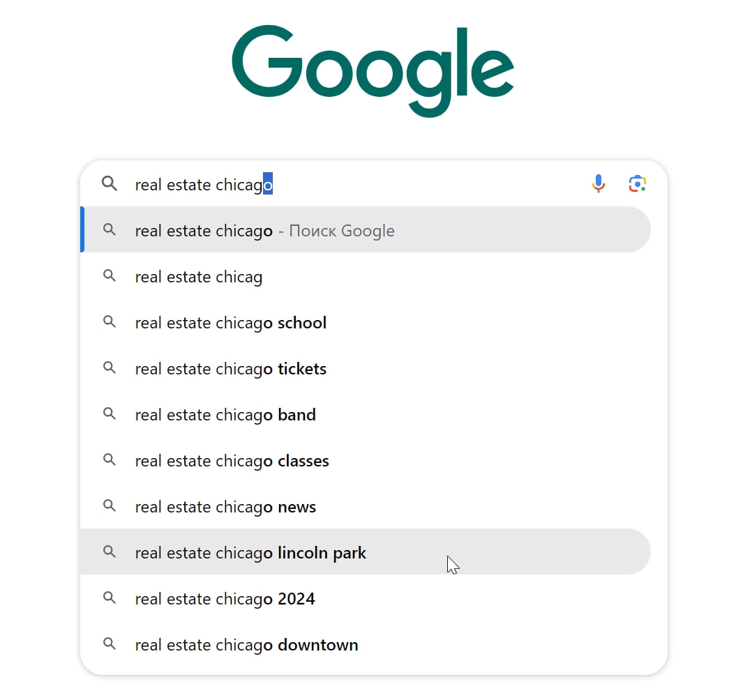The width and height of the screenshot is (743, 700).
Task: Select the shortened suggestion 'real estate chicag'
Action: tap(198, 276)
